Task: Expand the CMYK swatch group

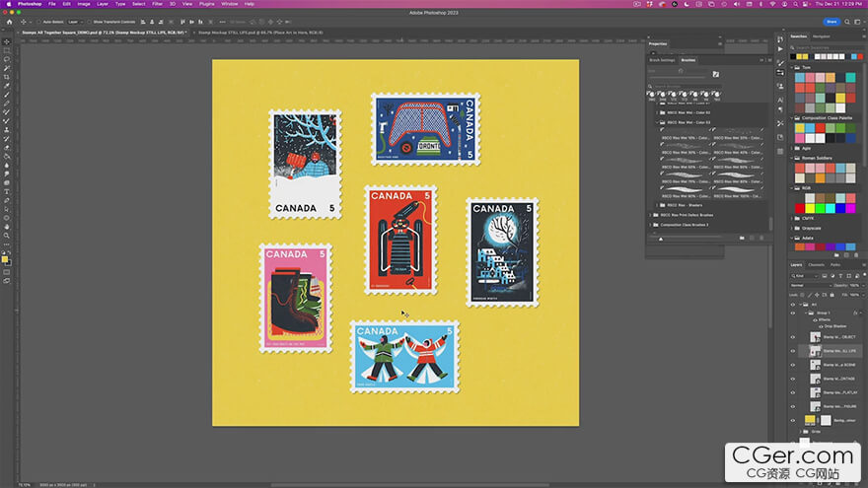Action: pyautogui.click(x=792, y=218)
